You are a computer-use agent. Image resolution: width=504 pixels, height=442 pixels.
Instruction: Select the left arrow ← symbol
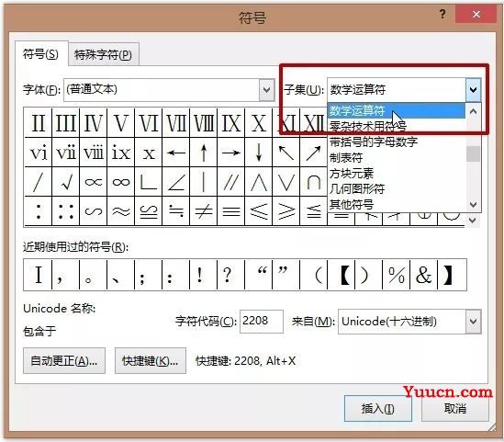[x=176, y=153]
